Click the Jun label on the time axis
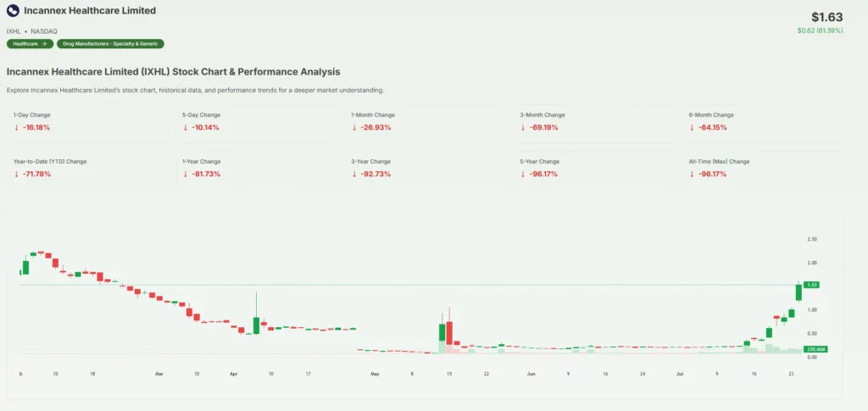 point(531,374)
